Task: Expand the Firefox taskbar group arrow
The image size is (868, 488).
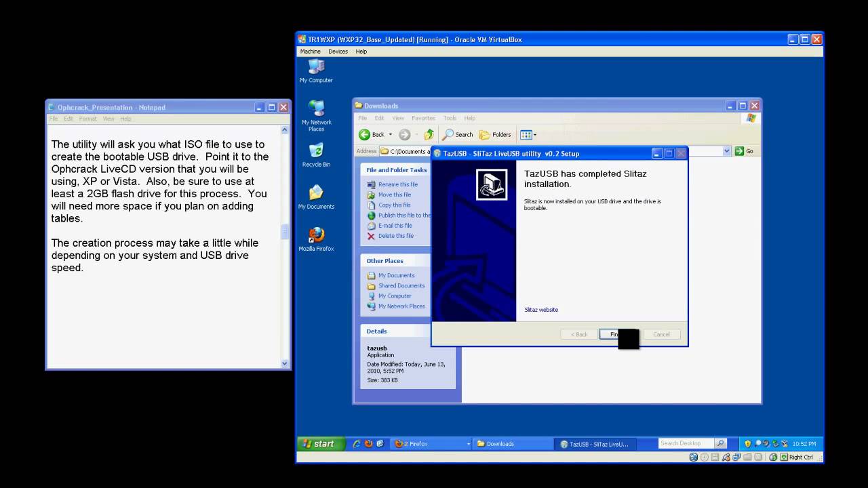Action: [469, 444]
